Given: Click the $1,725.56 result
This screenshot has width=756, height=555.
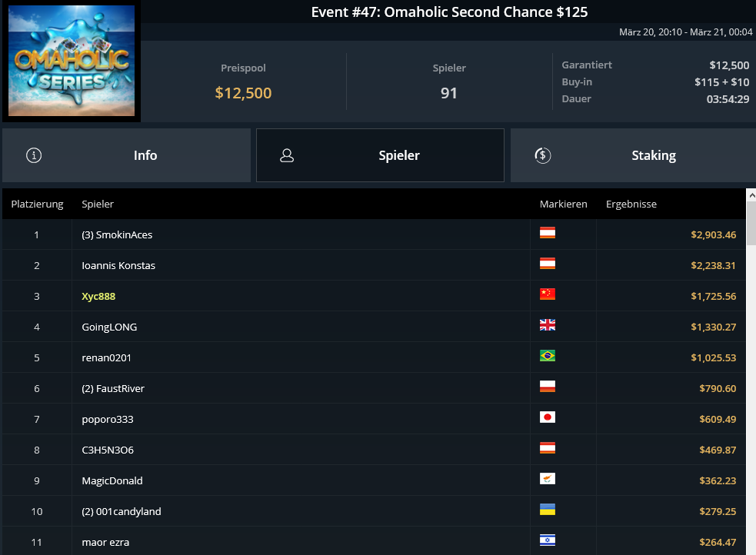Looking at the screenshot, I should tap(713, 296).
